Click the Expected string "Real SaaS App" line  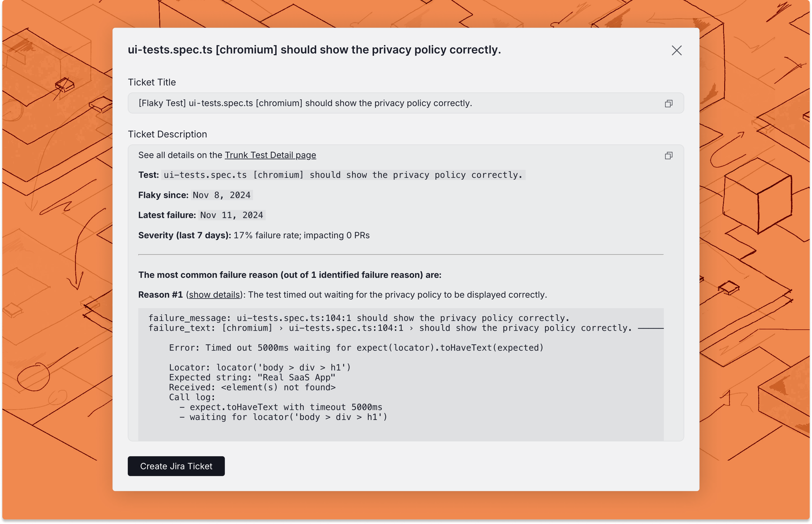point(252,377)
